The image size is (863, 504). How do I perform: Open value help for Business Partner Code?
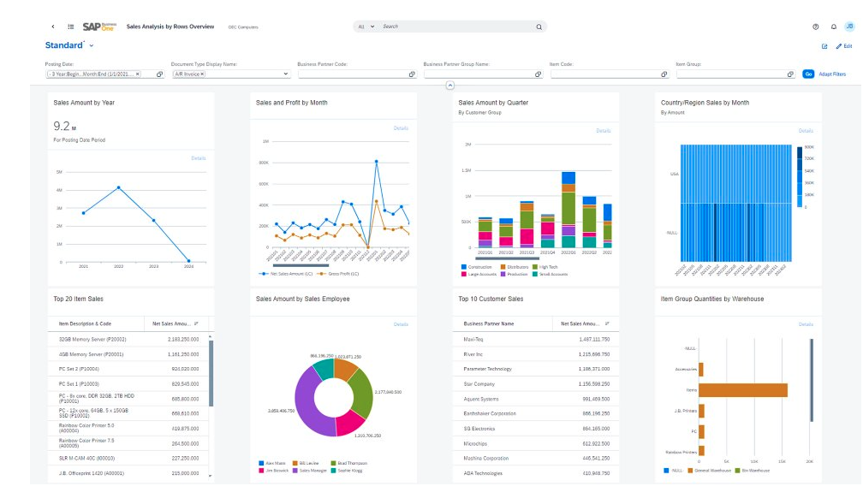[x=413, y=74]
